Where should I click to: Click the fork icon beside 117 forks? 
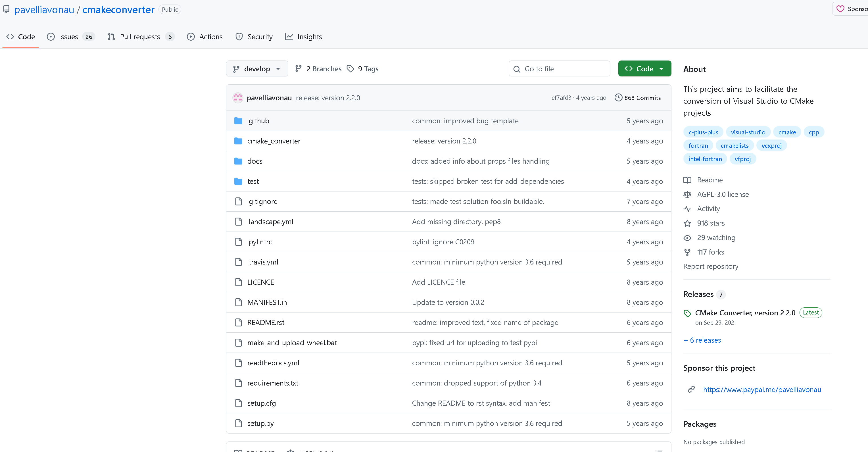pyautogui.click(x=687, y=252)
